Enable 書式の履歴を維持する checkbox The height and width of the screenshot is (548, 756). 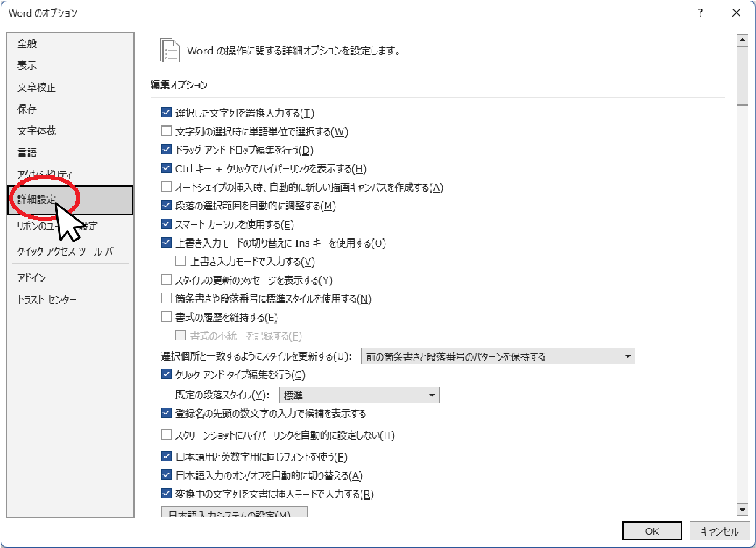[x=166, y=317]
